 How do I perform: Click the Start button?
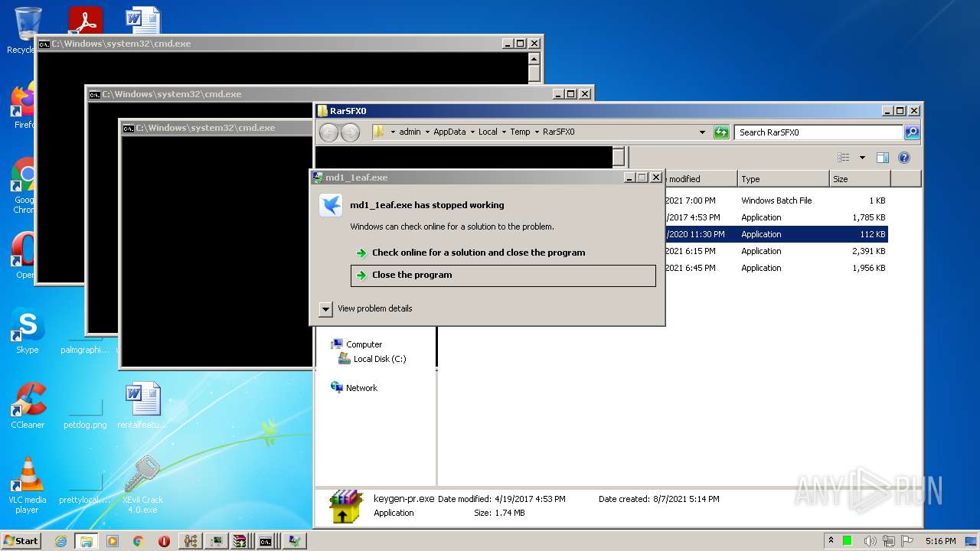21,541
